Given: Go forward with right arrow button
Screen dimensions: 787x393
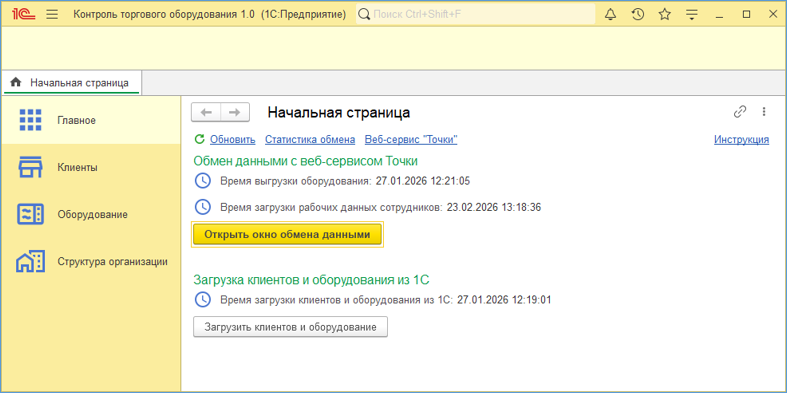Looking at the screenshot, I should click(235, 112).
